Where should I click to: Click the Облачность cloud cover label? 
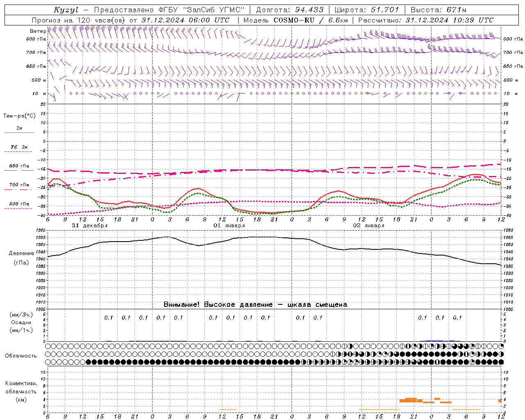[21, 356]
